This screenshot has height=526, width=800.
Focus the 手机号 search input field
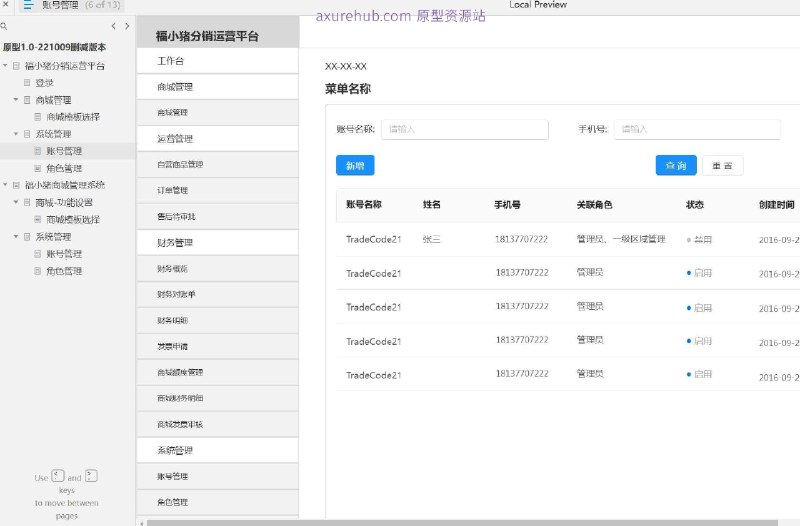click(x=697, y=129)
